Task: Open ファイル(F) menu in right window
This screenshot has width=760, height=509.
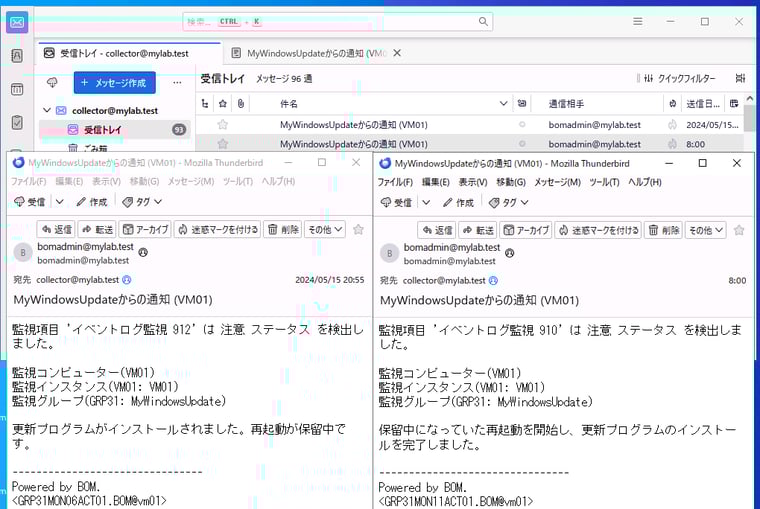Action: coord(395,182)
